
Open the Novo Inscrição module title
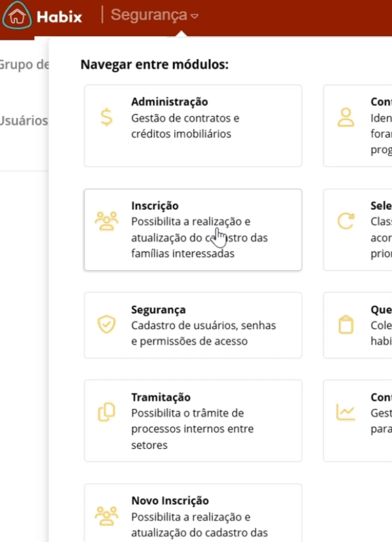pos(170,501)
